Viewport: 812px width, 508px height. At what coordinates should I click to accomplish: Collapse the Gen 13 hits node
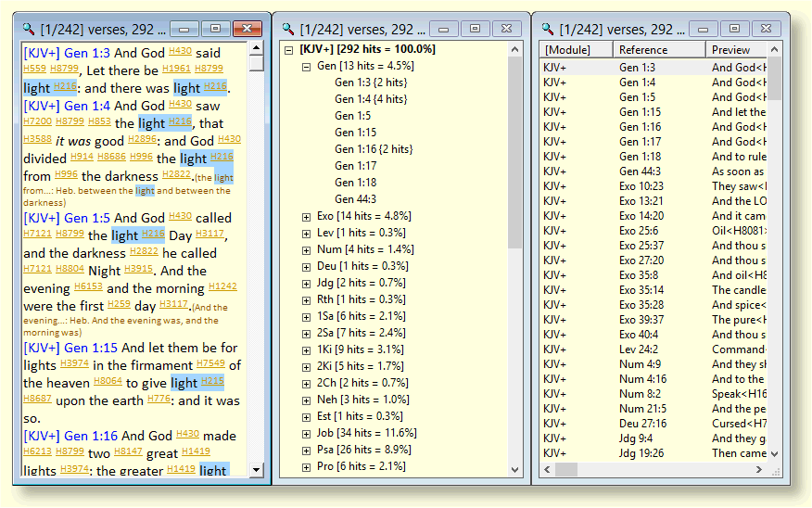pos(306,67)
